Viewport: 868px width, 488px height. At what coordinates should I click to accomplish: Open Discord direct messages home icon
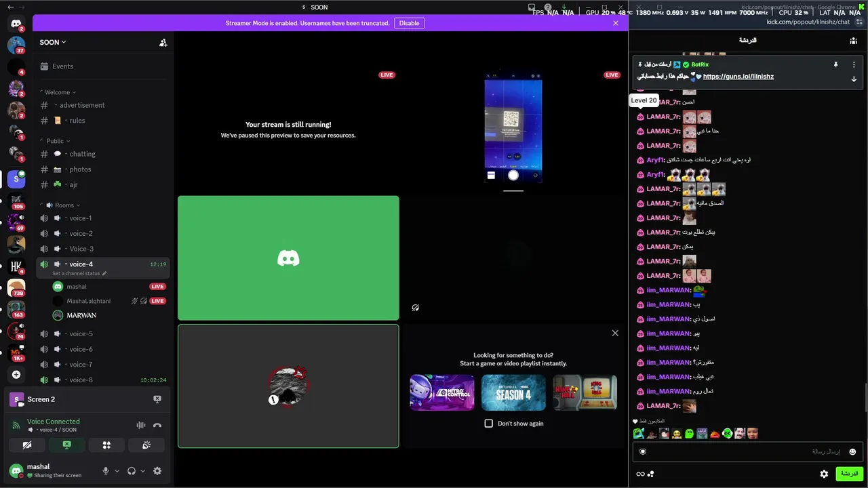click(x=16, y=24)
